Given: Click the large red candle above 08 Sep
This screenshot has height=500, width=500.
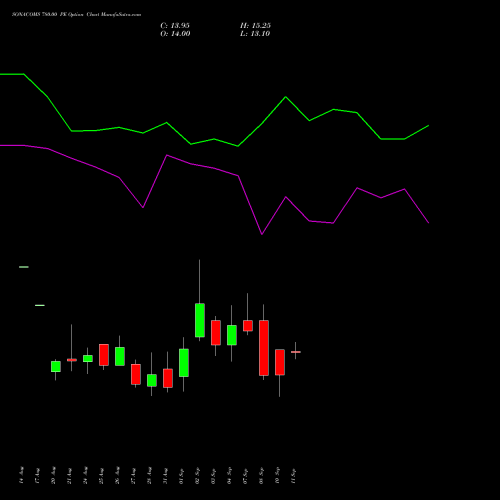Looking at the screenshot, I should [x=264, y=348].
